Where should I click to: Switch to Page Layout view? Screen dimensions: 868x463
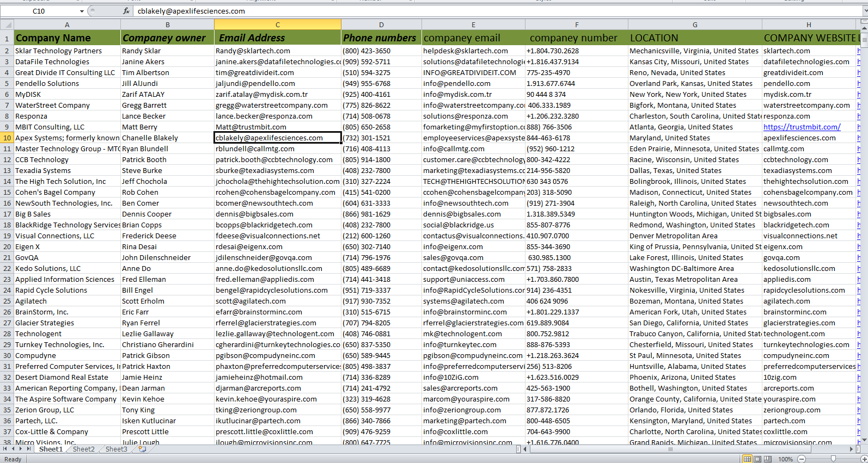pyautogui.click(x=757, y=459)
